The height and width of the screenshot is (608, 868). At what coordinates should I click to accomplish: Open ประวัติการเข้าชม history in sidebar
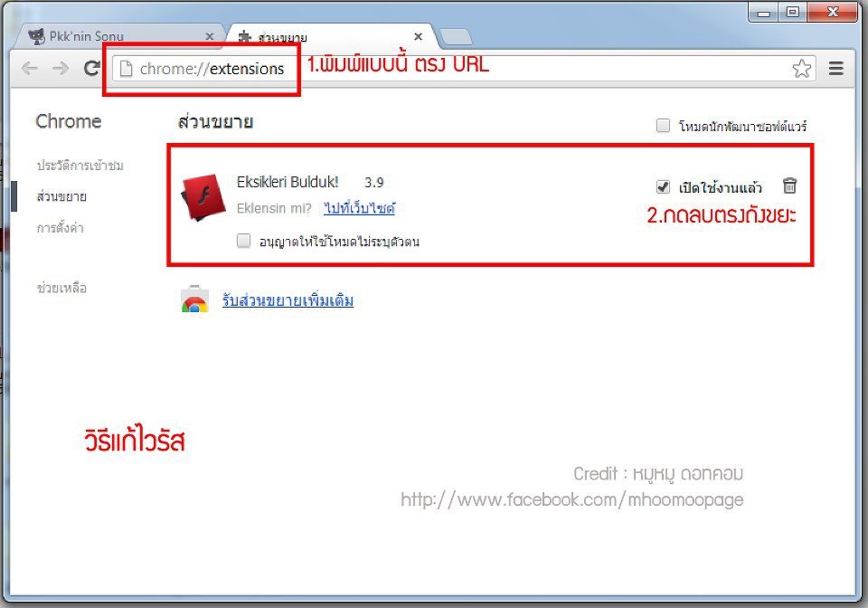[80, 165]
